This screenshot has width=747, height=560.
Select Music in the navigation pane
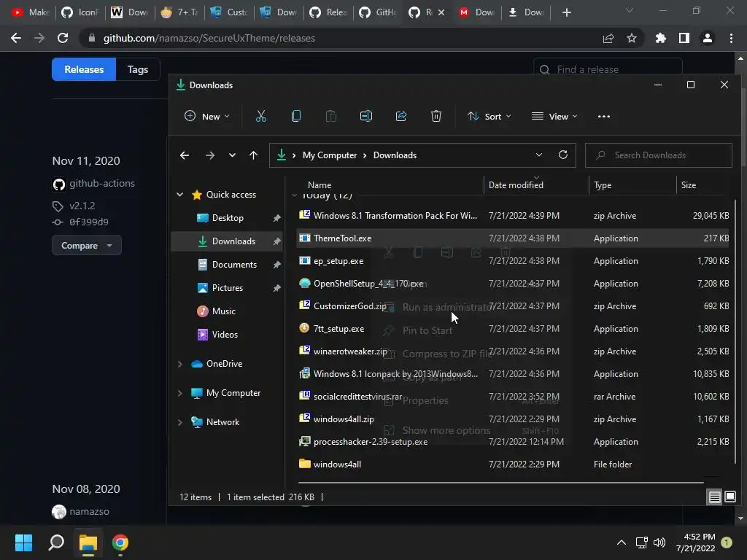(223, 311)
